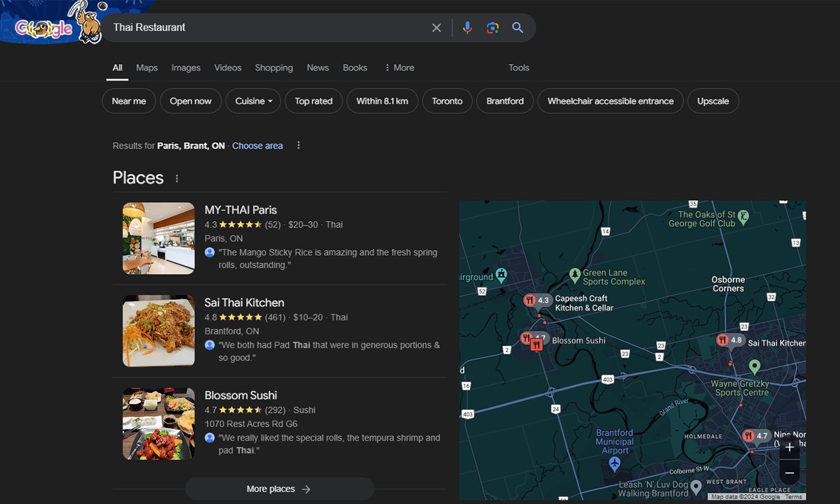Open the Blossom Sushi food photo
Screen dimensions: 840x504
158,424
